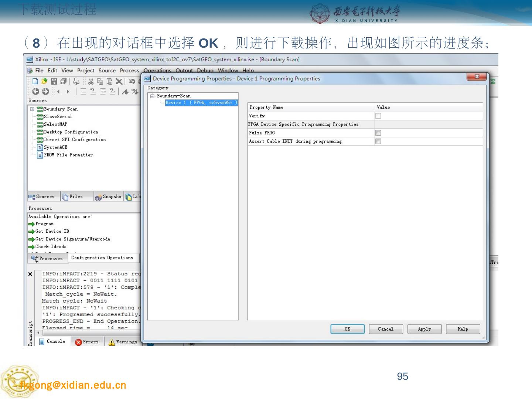The width and height of the screenshot is (532, 399).
Task: Click the Paste toolbar icon
Action: [x=109, y=81]
